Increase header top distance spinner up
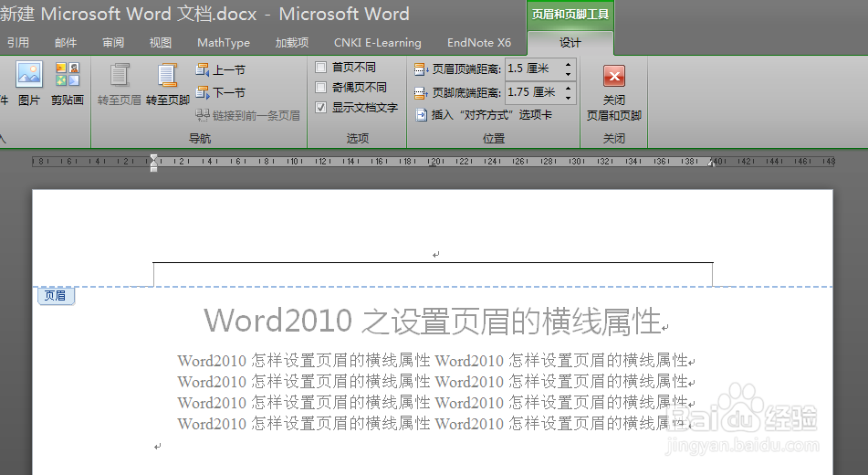 tap(568, 64)
